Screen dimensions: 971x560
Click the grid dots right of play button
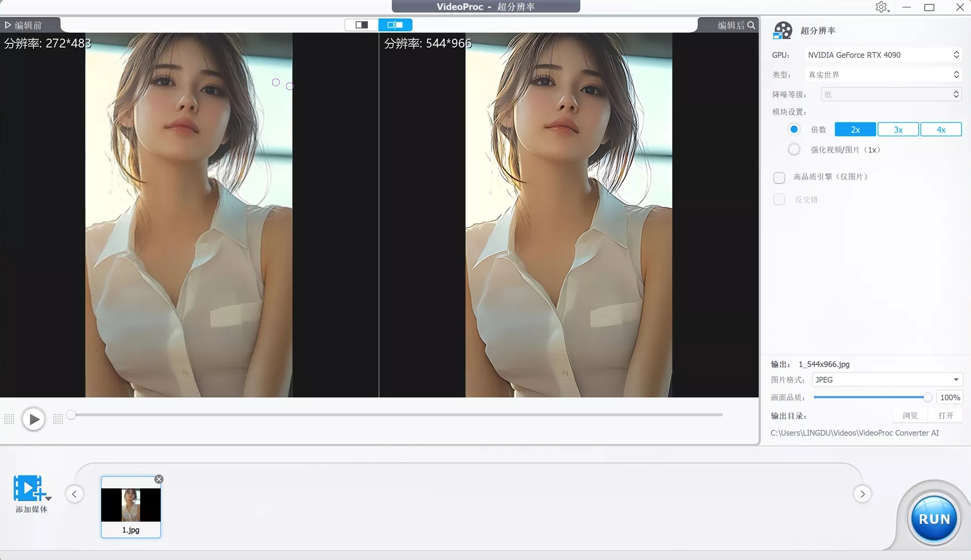58,419
